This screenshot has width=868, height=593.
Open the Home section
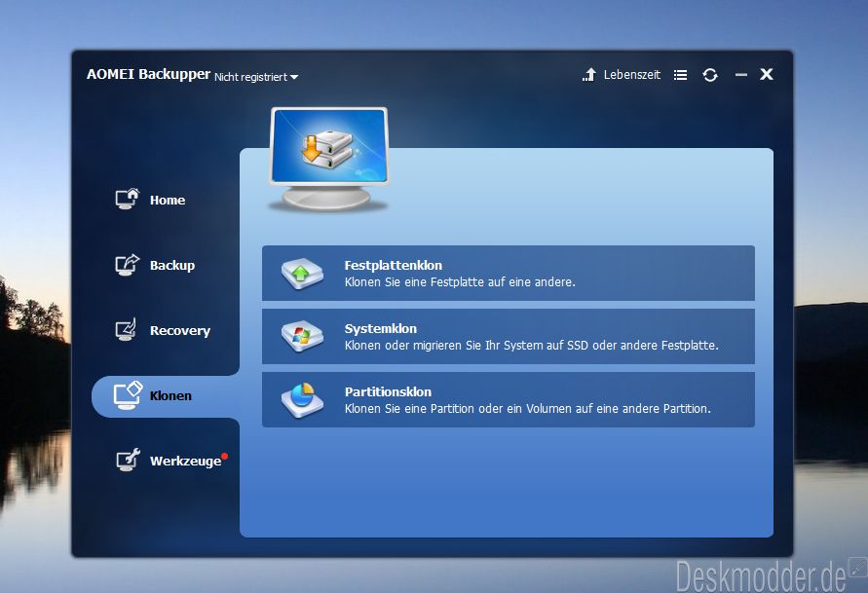[x=168, y=200]
